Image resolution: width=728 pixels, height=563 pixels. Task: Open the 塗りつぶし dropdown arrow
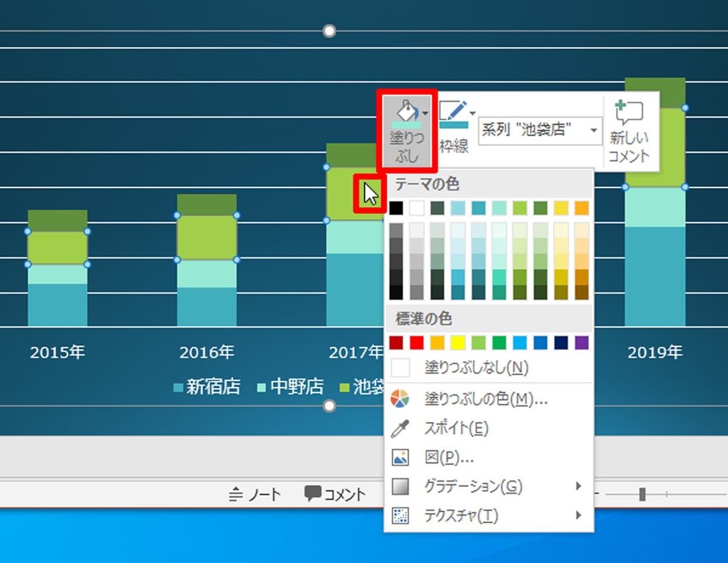pos(425,113)
